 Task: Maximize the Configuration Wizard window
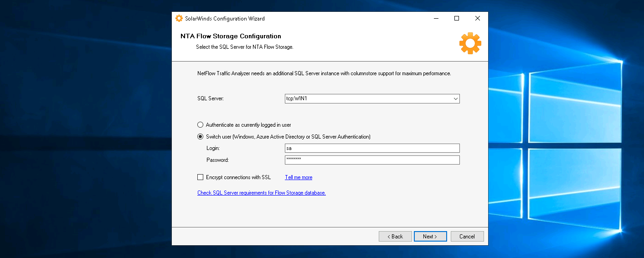[x=457, y=19]
